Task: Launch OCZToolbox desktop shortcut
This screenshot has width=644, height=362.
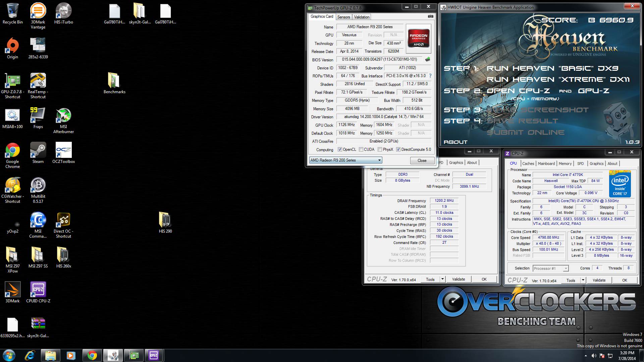Action: point(63,153)
